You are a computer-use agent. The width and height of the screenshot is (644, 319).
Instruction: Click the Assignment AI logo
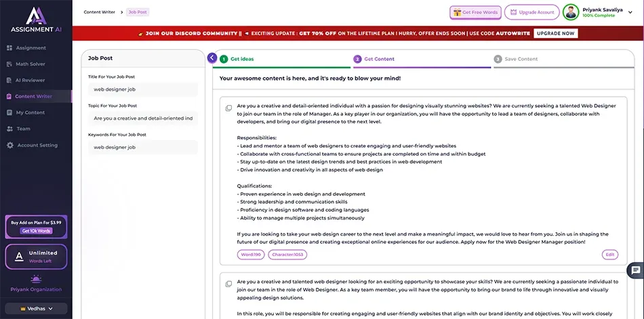pos(35,20)
